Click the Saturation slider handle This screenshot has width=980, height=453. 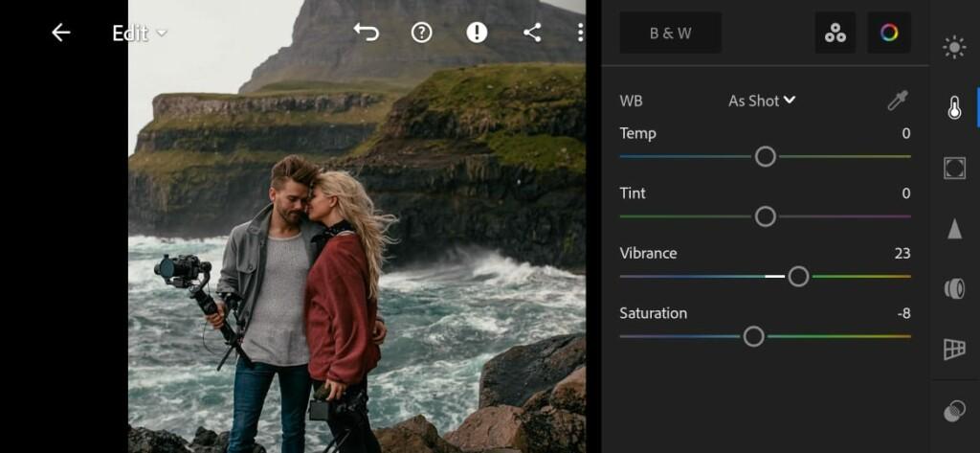pos(754,336)
